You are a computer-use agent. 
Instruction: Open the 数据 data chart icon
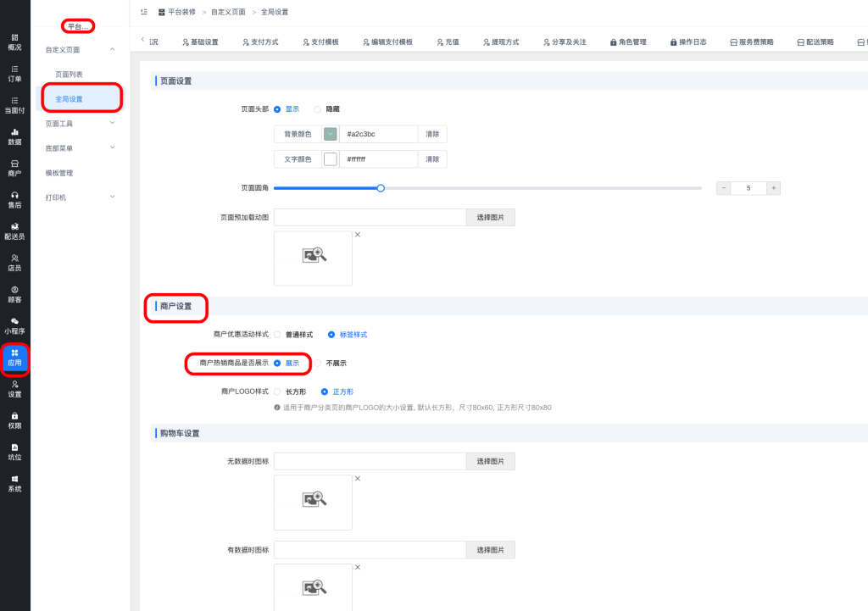click(14, 136)
